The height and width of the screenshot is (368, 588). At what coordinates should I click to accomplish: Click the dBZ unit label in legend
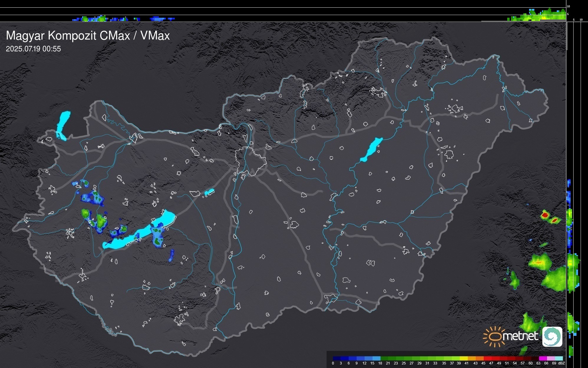pyautogui.click(x=561, y=363)
